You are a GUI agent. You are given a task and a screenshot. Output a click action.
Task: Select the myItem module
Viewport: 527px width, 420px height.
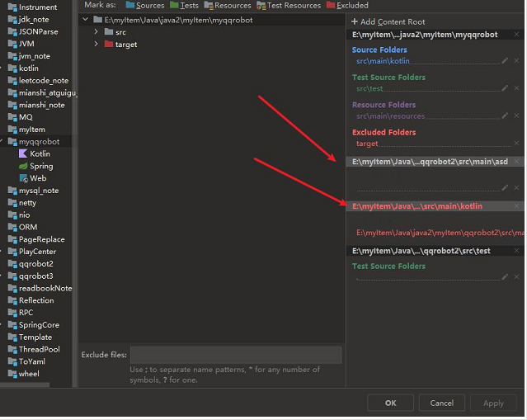[26, 129]
